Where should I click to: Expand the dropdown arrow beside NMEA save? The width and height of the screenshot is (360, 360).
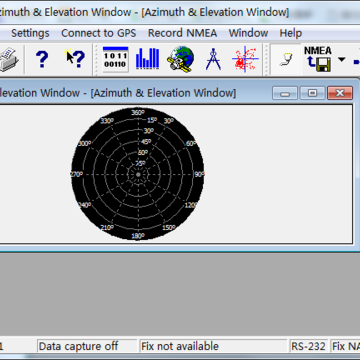[342, 60]
